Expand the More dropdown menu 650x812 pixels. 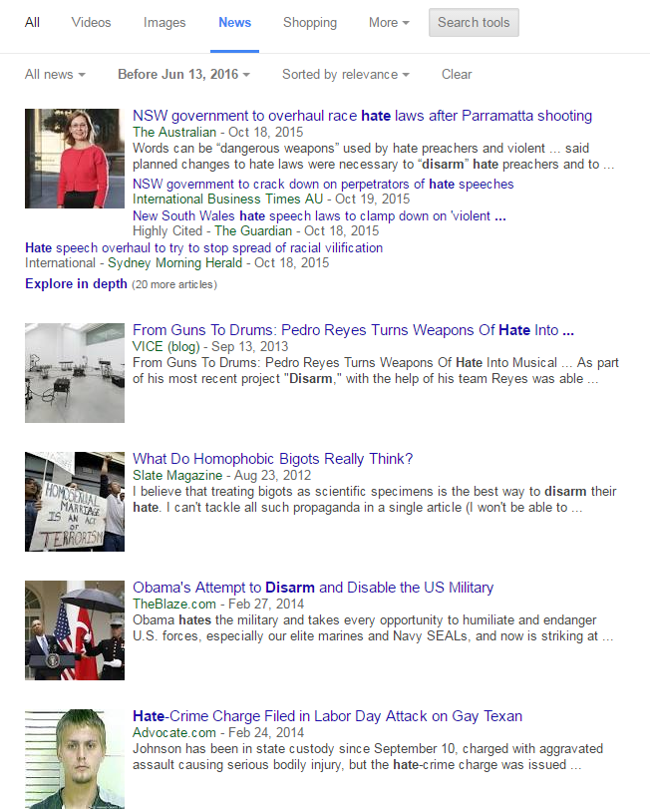pyautogui.click(x=389, y=22)
